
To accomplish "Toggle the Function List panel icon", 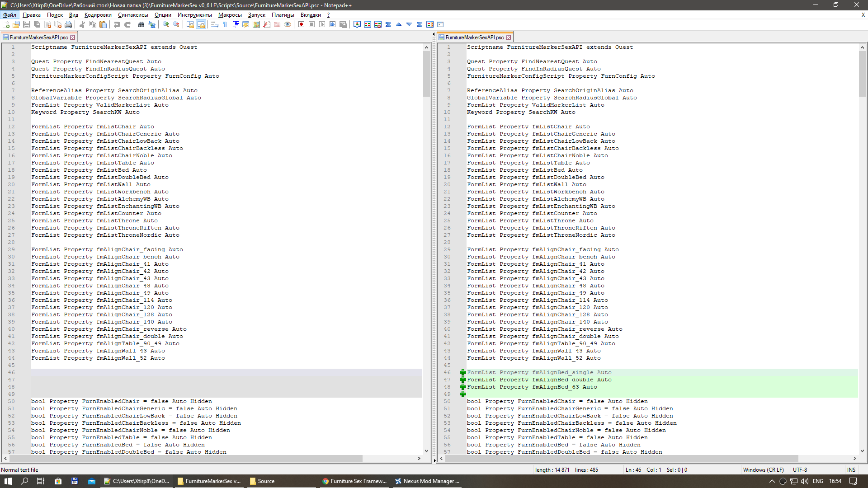I will tap(267, 24).
